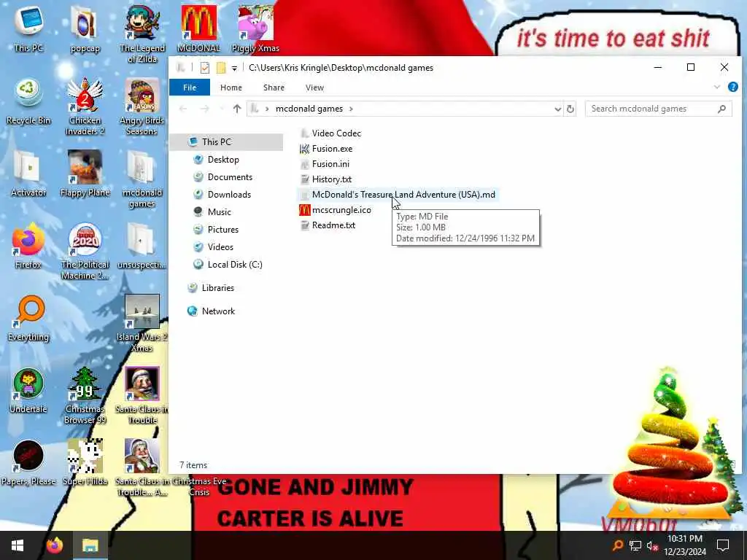
Task: Click the Everything tray search icon
Action: pyautogui.click(x=618, y=545)
